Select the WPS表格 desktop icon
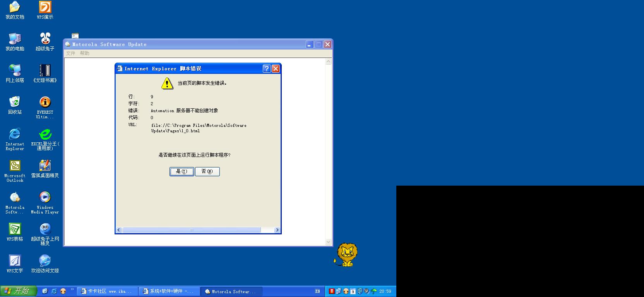The height and width of the screenshot is (297, 644). tap(15, 232)
